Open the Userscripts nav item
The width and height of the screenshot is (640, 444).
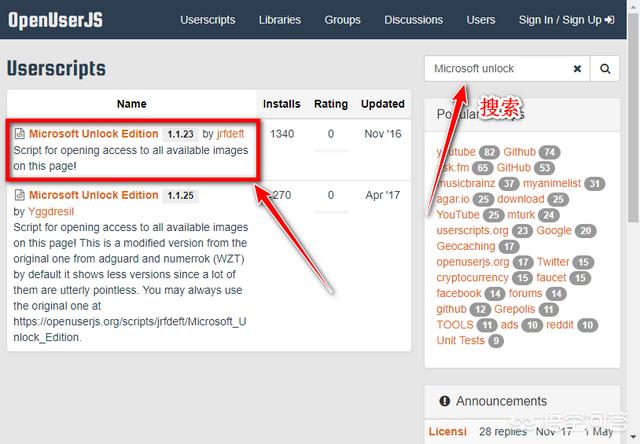click(x=207, y=20)
